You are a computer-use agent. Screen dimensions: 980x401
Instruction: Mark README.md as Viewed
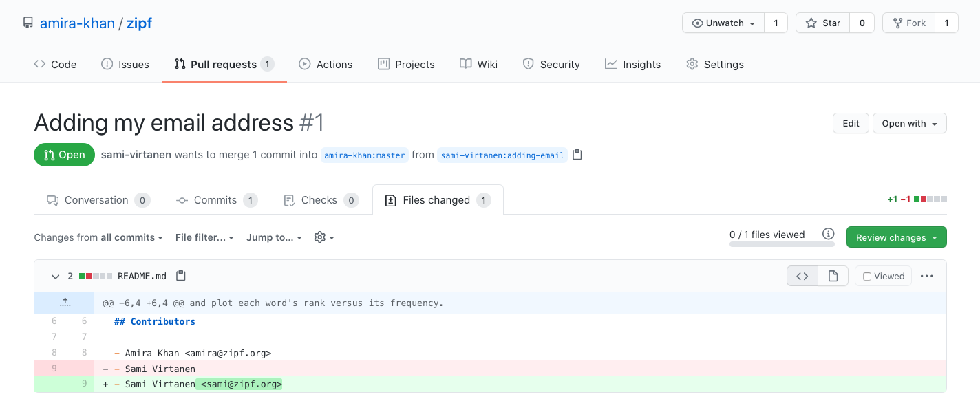[x=884, y=276]
